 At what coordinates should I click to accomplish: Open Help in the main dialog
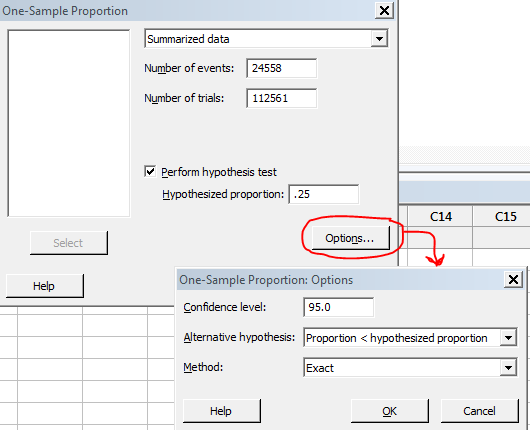[45, 286]
